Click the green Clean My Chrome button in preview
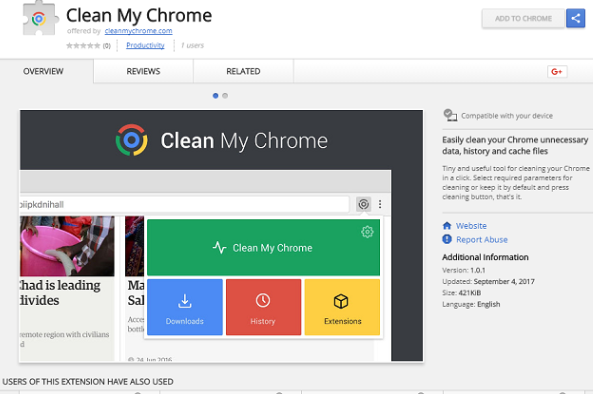Viewport: 593px width, 394px height. [x=264, y=248]
